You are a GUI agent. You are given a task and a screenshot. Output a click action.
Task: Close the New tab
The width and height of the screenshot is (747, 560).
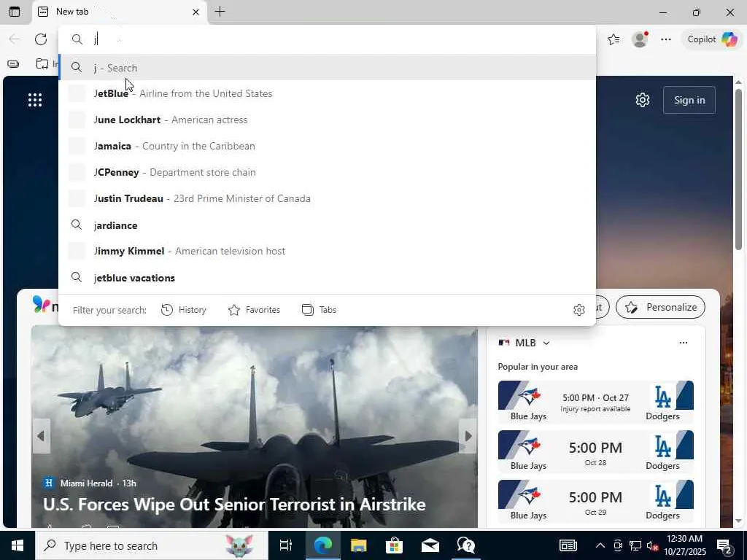point(196,12)
